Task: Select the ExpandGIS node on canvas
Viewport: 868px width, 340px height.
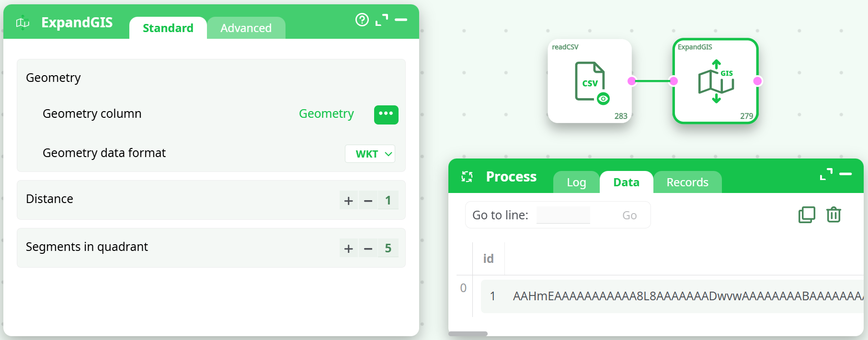Action: point(715,81)
